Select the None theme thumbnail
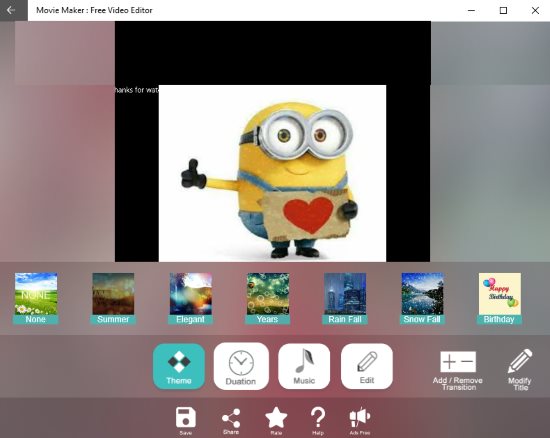550x438 pixels. coord(36,298)
